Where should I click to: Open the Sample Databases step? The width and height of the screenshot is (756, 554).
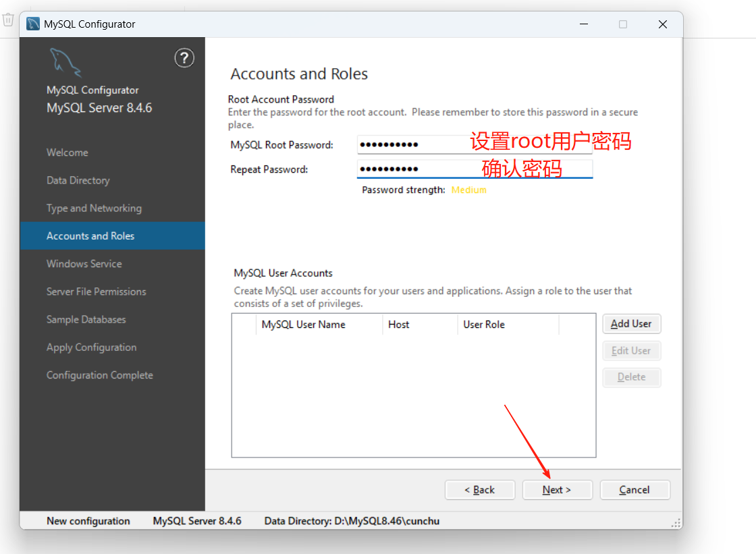86,320
